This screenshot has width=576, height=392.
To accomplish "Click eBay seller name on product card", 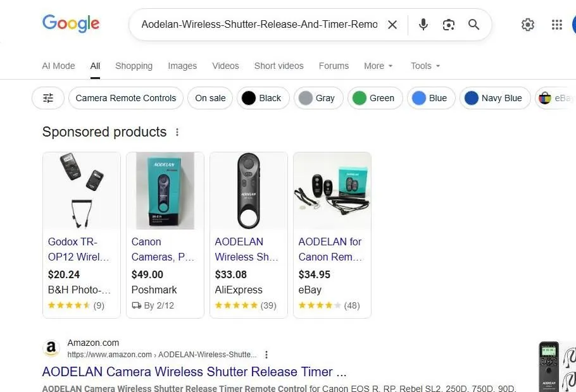I will click(x=310, y=290).
